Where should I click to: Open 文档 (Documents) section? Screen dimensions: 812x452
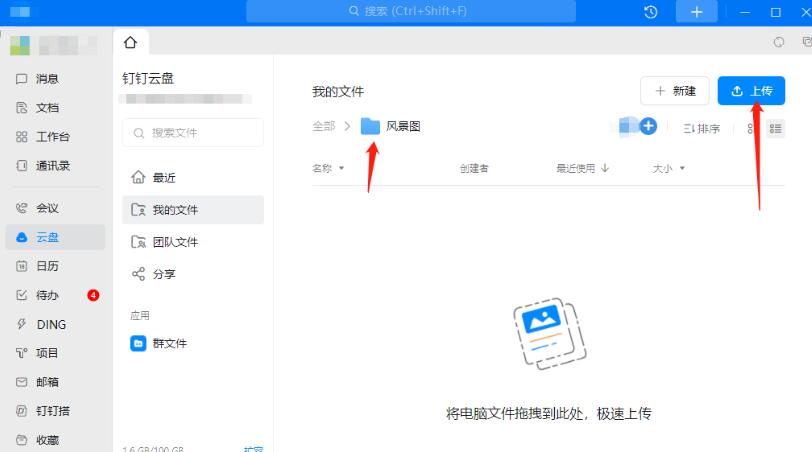46,108
